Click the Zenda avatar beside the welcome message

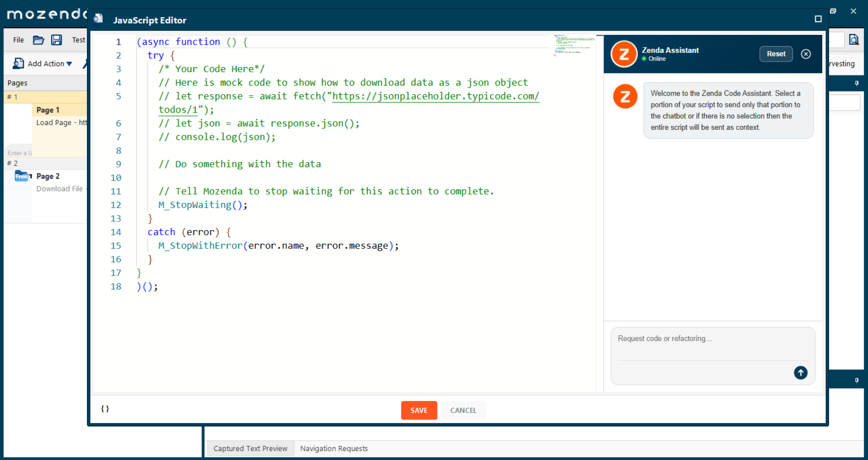click(x=625, y=96)
